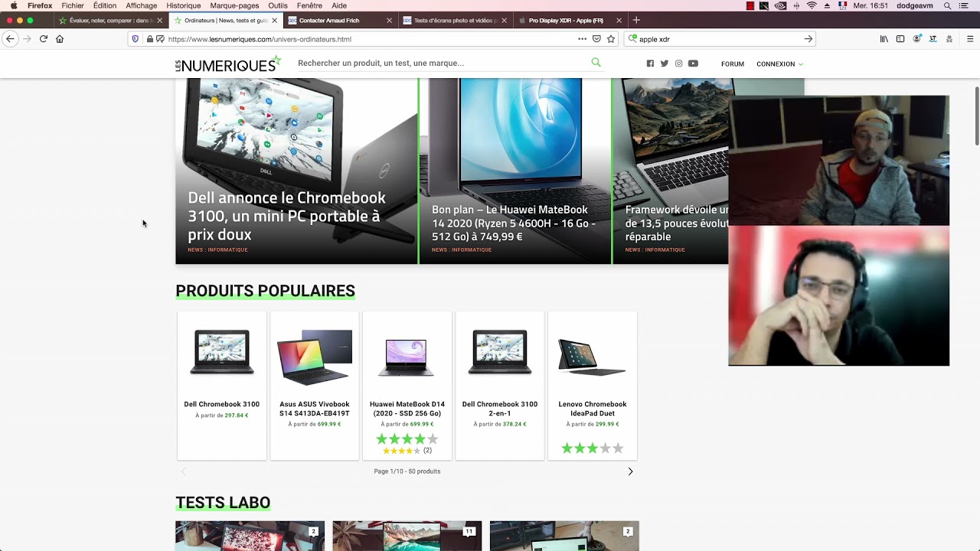Open the Huawei MateBook 14 bon plan article
The height and width of the screenshot is (551, 980).
point(515,171)
